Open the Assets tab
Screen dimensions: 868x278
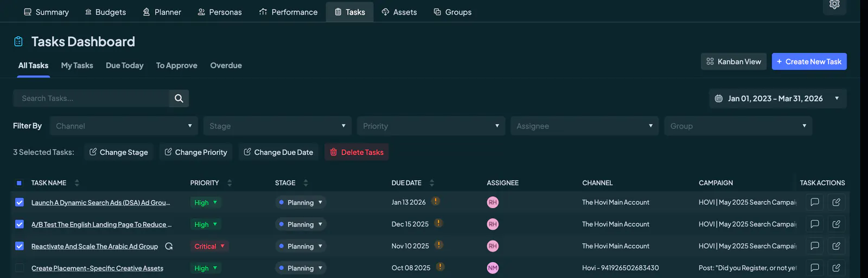tap(399, 12)
